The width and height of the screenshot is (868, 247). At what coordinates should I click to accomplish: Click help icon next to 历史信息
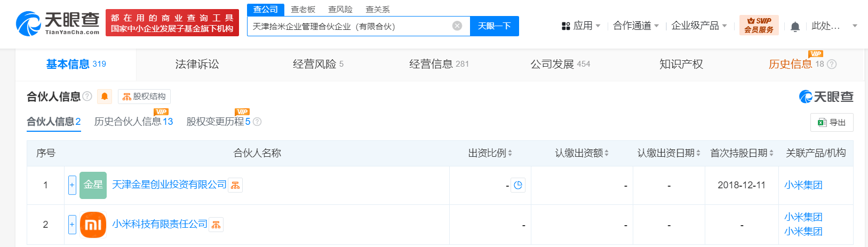832,64
